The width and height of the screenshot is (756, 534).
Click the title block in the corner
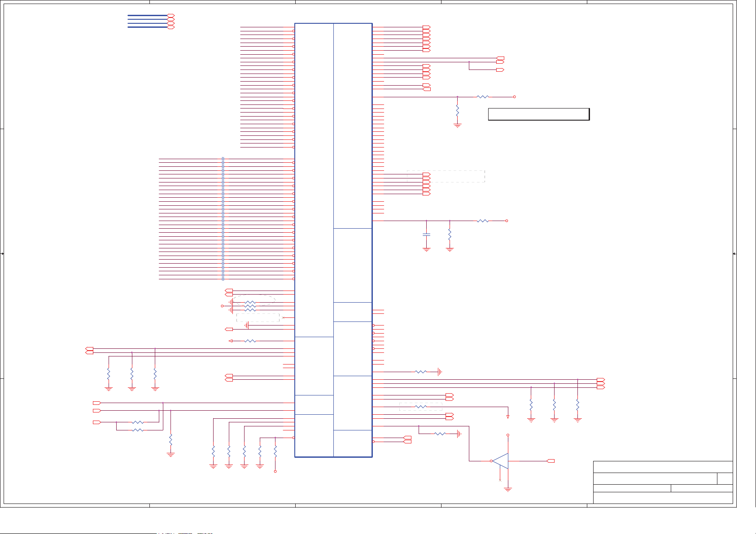(x=663, y=482)
